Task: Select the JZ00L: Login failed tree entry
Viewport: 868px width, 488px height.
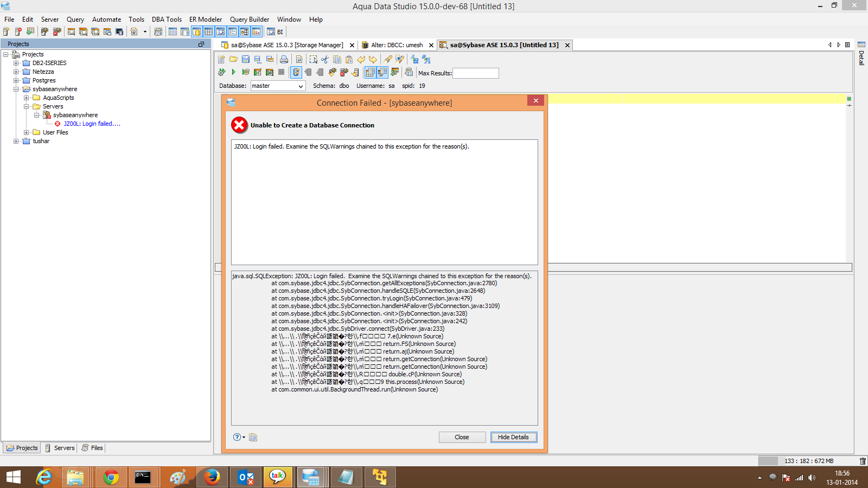Action: [92, 124]
